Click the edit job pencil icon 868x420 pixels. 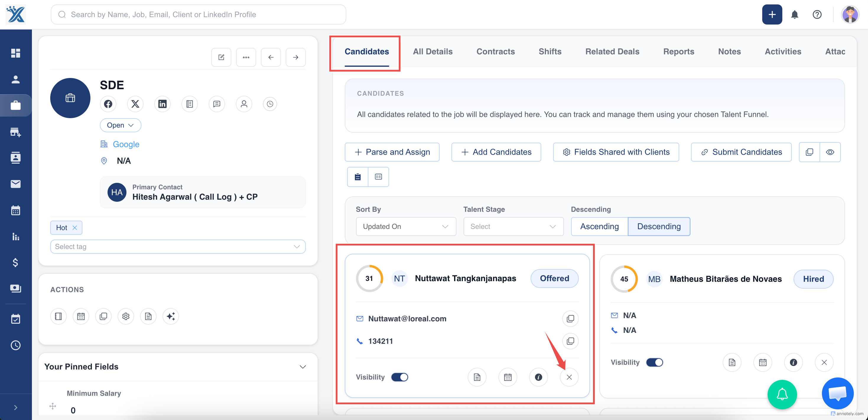tap(221, 57)
